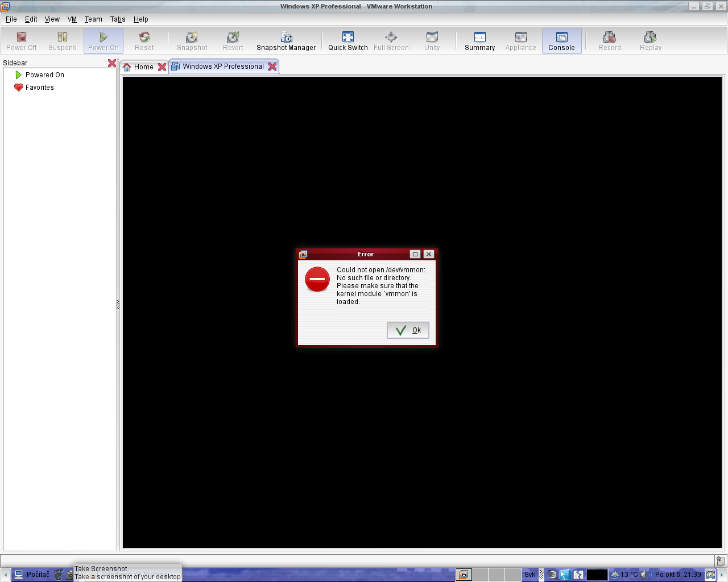Show the Summary view

point(480,41)
